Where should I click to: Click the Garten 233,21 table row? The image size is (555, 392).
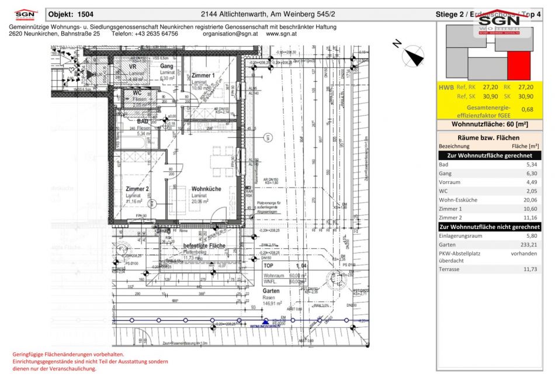(x=490, y=245)
